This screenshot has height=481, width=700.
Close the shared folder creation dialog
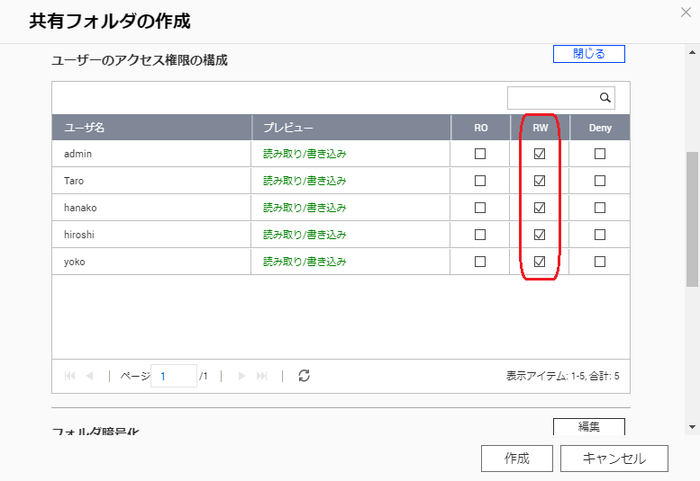[x=686, y=12]
